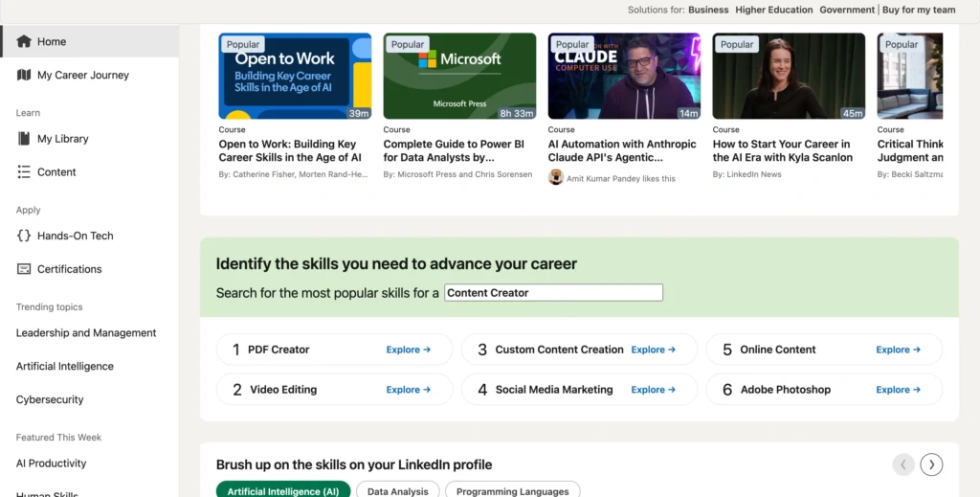Click the 8h 33m duration badge

pos(517,113)
